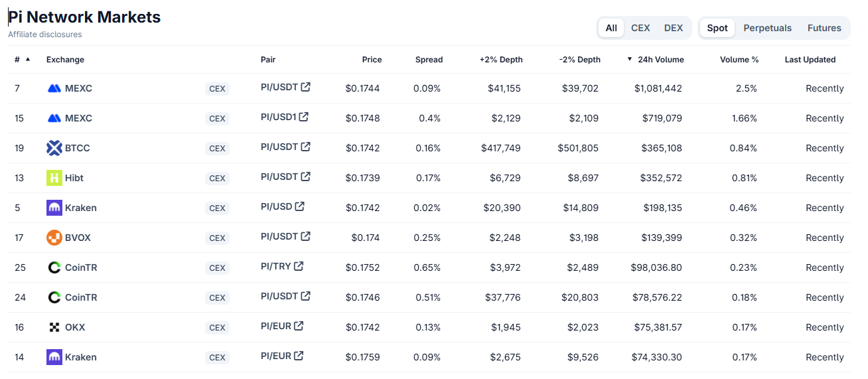Sort table by 24h Volume column
This screenshot has width=868, height=379.
pos(660,60)
